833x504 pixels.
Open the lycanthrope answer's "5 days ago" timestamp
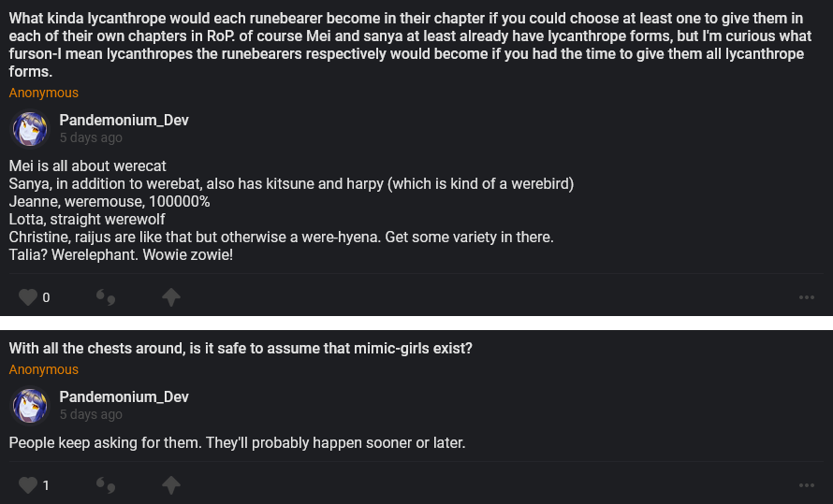(91, 137)
